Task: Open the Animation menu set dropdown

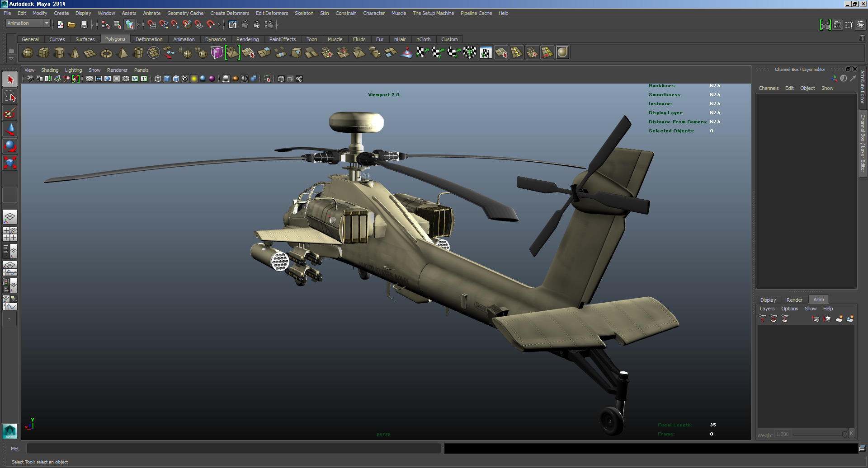Action: (28, 23)
